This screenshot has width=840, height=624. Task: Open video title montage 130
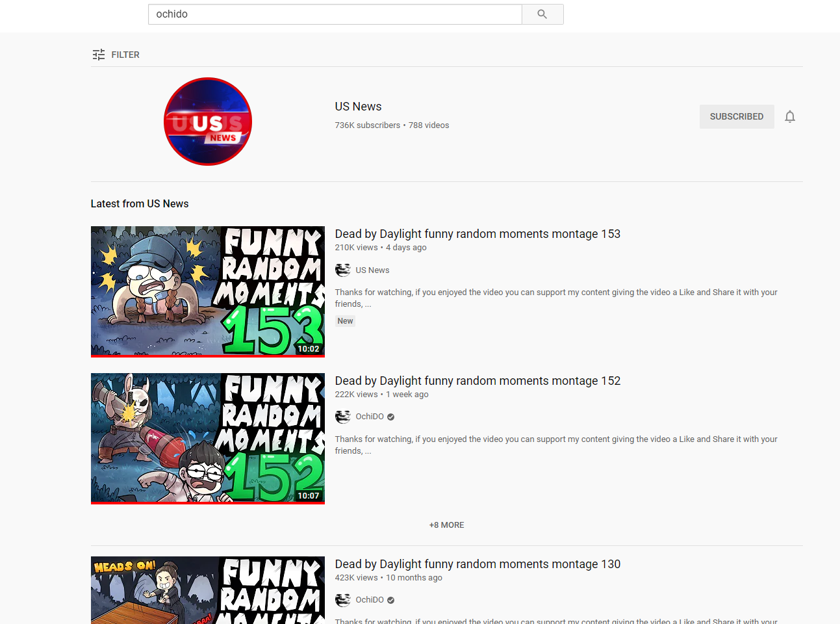coord(477,564)
